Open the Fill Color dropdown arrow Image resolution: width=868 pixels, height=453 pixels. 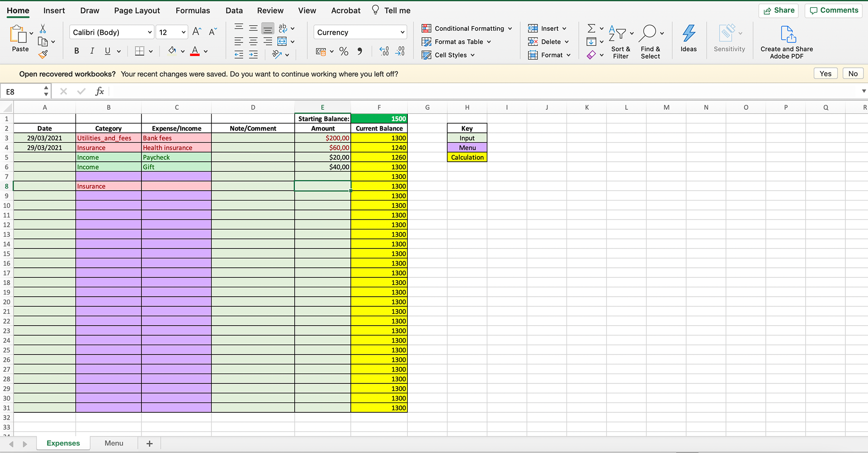click(x=183, y=51)
